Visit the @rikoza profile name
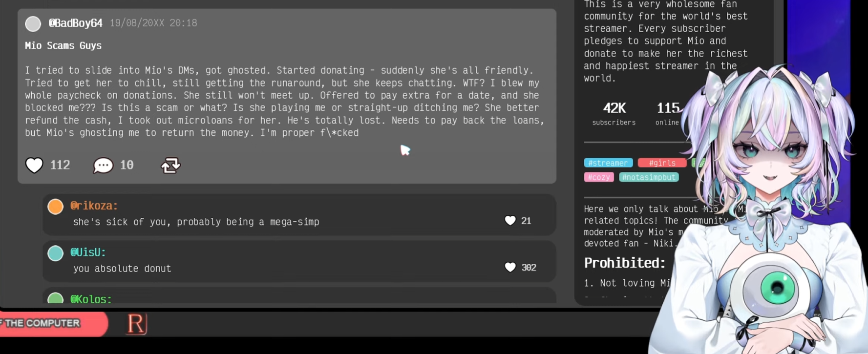The width and height of the screenshot is (868, 354). [x=94, y=206]
